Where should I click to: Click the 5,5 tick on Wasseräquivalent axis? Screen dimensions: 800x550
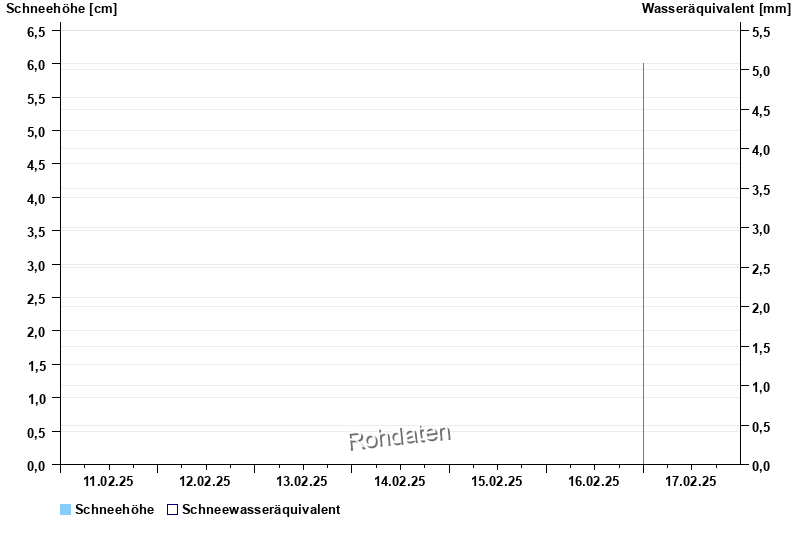click(761, 32)
